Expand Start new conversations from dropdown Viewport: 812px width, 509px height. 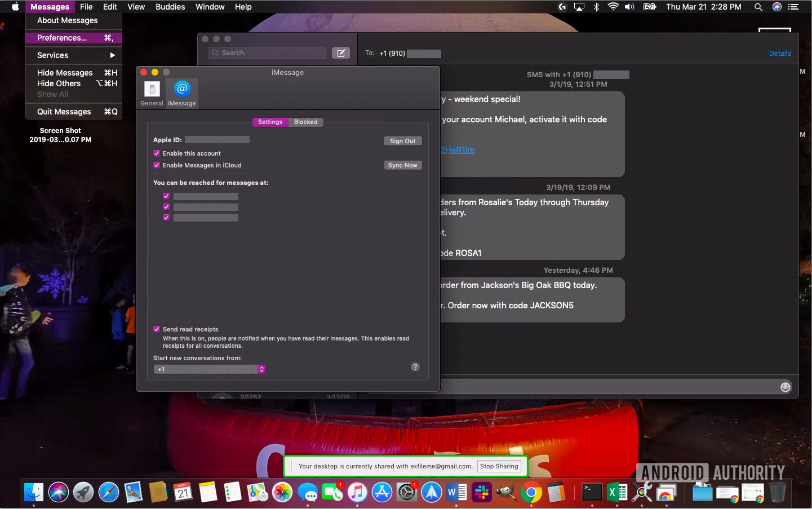click(x=209, y=369)
